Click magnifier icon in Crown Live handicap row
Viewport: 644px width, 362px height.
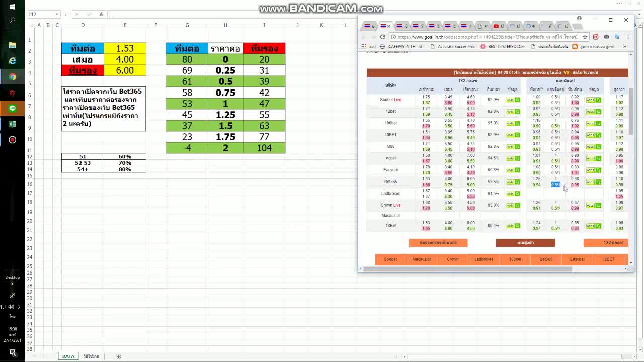coord(598,205)
